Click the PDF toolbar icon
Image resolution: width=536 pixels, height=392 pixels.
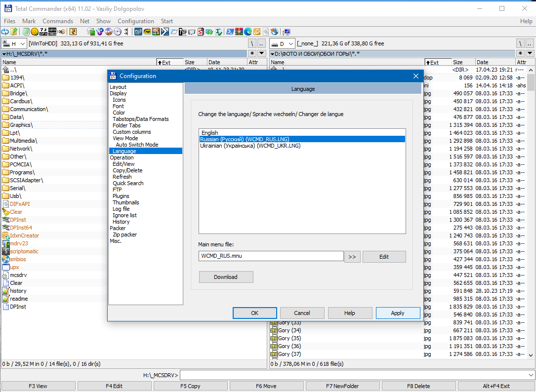coord(147,32)
